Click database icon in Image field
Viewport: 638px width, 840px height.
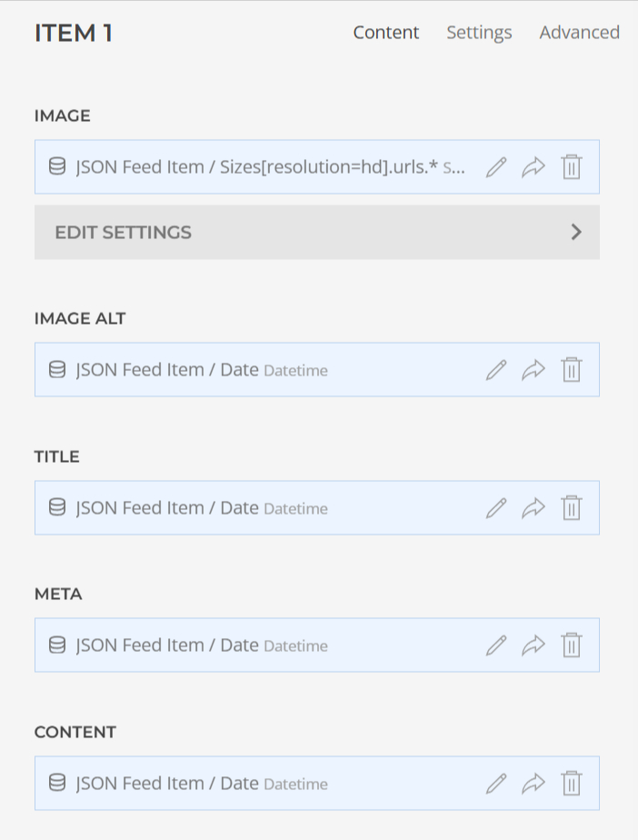click(57, 167)
